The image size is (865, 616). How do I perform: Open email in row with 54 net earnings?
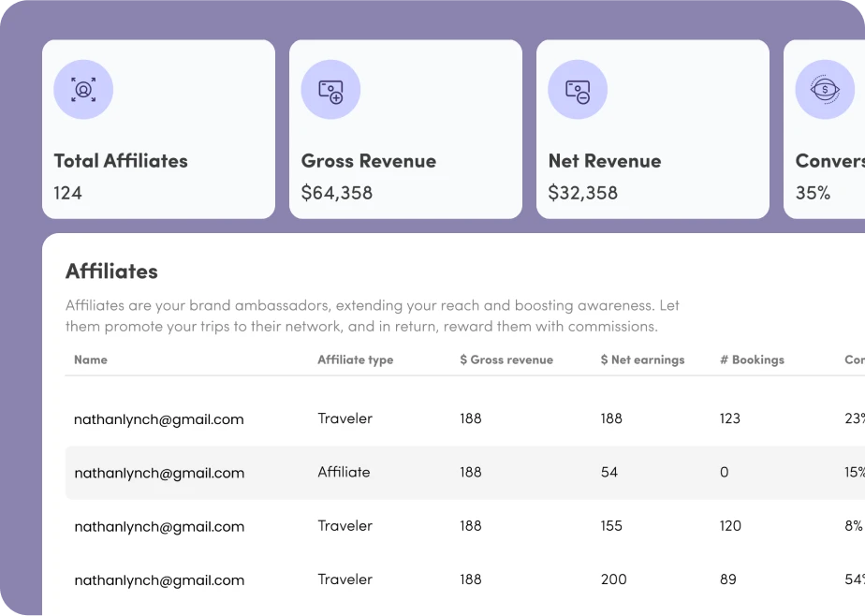click(x=159, y=473)
